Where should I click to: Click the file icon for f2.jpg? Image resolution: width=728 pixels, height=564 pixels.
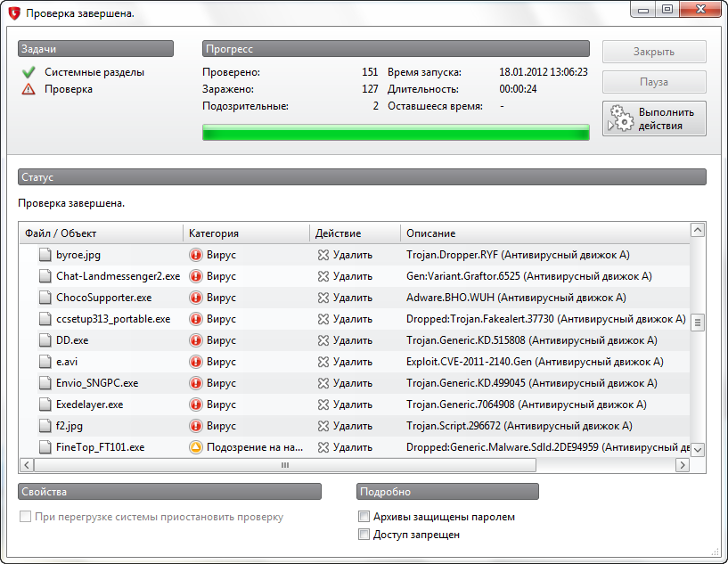click(45, 425)
